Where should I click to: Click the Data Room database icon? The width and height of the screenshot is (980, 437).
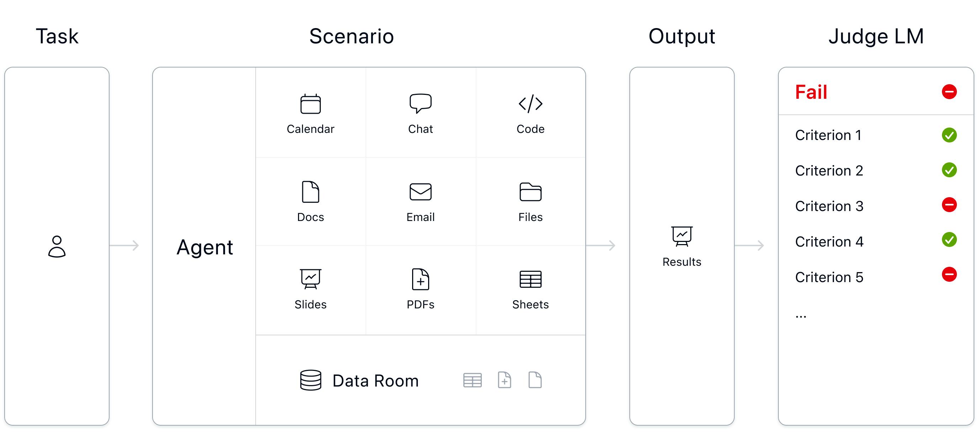click(310, 380)
